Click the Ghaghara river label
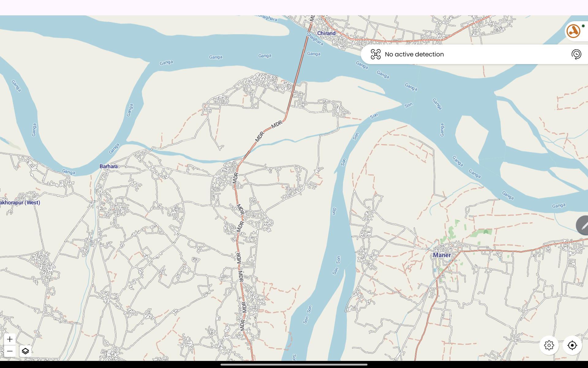This screenshot has width=588, height=368. coord(315,39)
